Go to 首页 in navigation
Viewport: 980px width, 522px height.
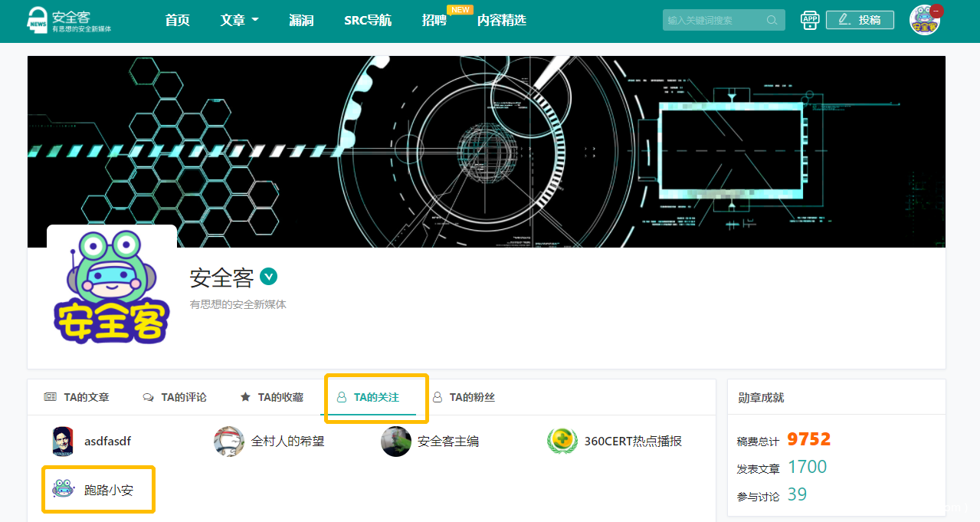(177, 21)
